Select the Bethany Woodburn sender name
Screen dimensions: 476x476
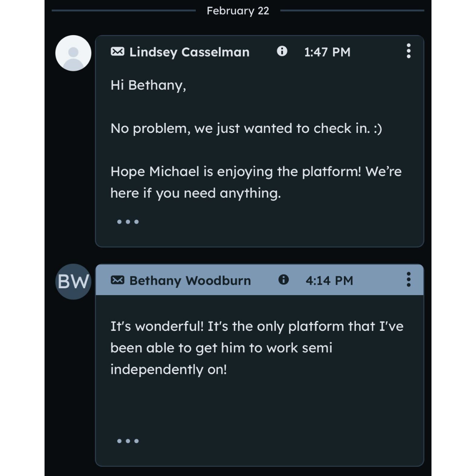(190, 280)
